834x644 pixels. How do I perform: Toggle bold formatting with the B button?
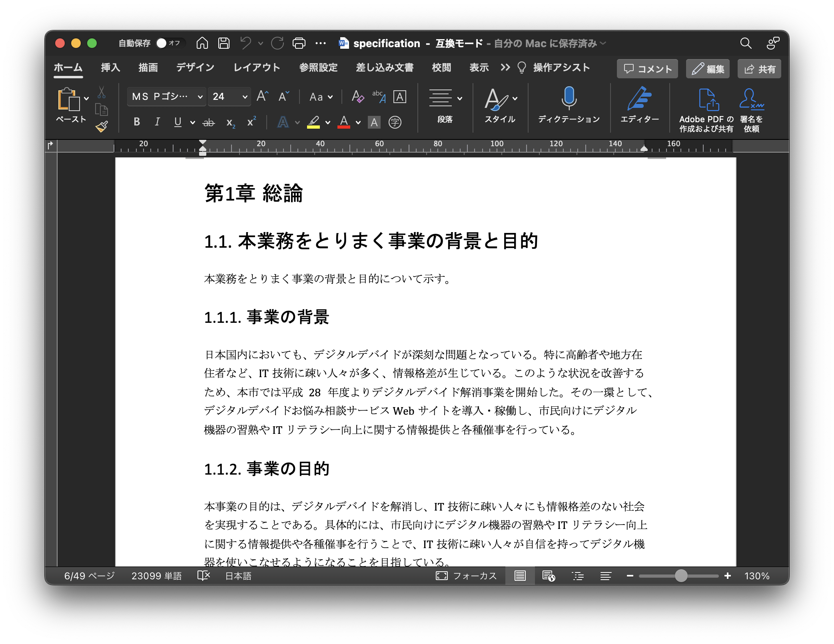point(136,122)
